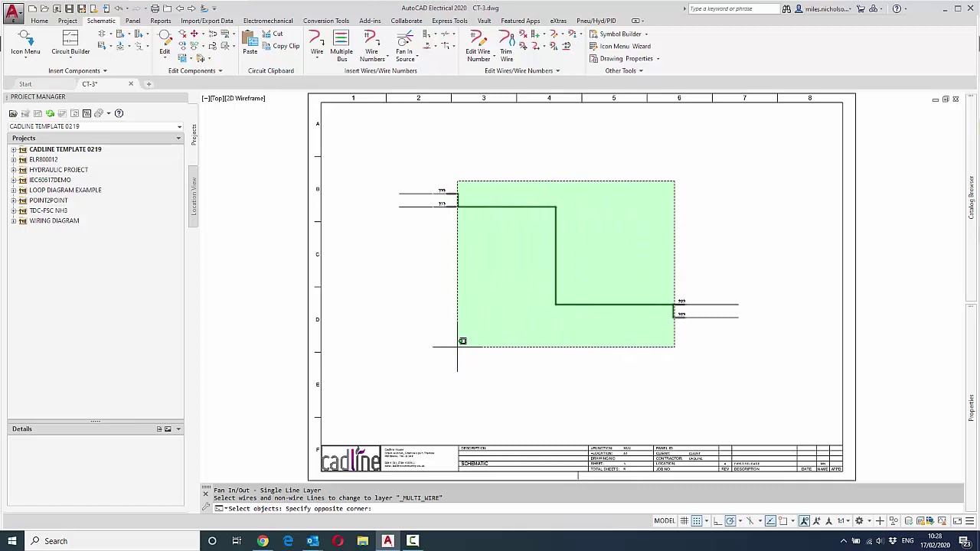Click the Plot/Print icon in quick access
The image size is (980, 551).
click(155, 8)
